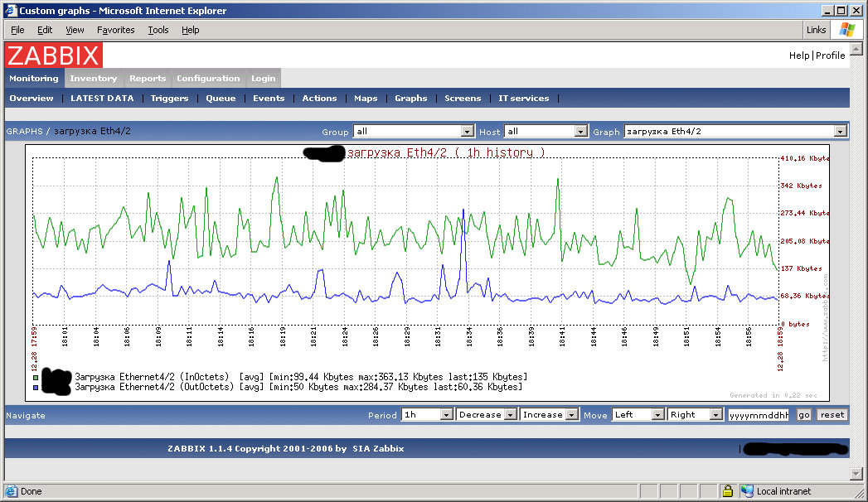The width and height of the screenshot is (868, 502).
Task: Click the '342 Kbytes' axis label
Action: point(801,186)
